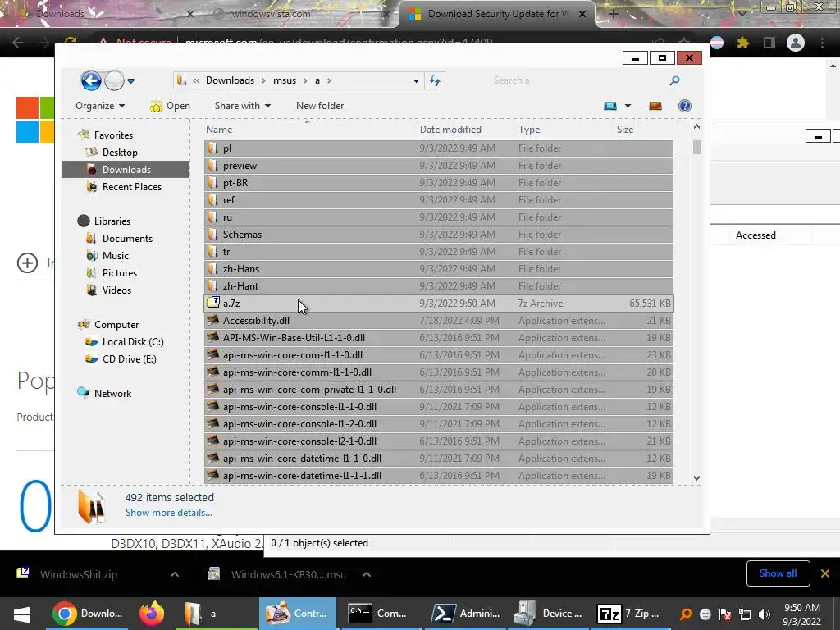Open the recent pages dropdown arrow
840x630 pixels.
(130, 81)
